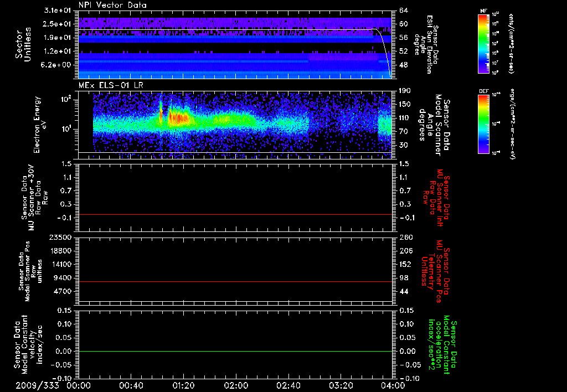The height and width of the screenshot is (392, 567).
Task: Click the 03:20 time axis label
Action: (x=341, y=385)
